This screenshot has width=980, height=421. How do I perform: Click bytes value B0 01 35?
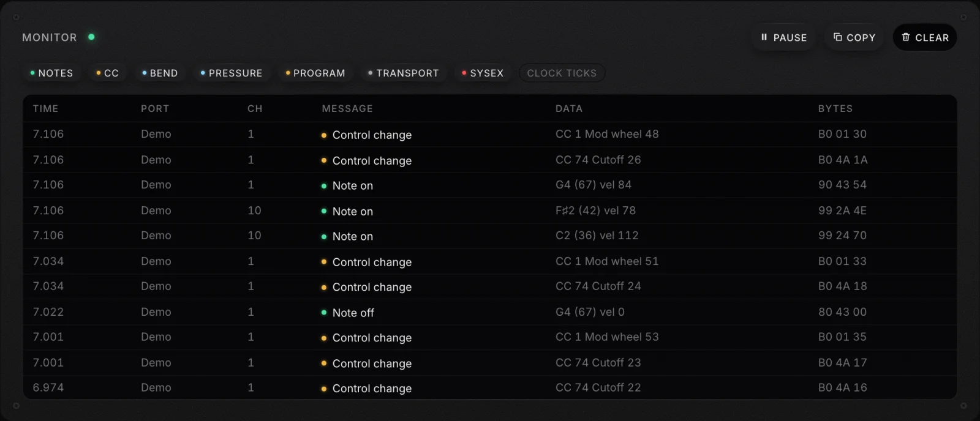pyautogui.click(x=842, y=337)
